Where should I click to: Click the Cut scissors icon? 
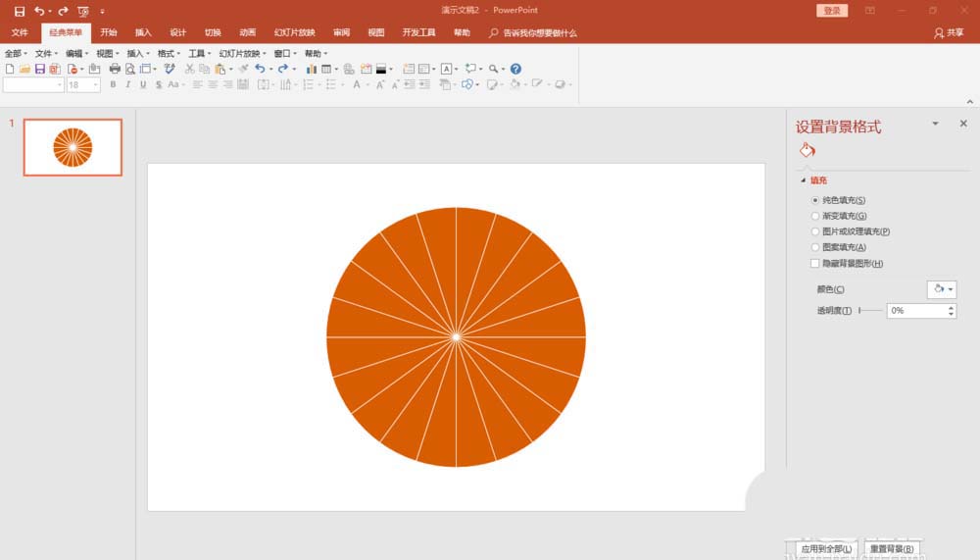pos(190,70)
